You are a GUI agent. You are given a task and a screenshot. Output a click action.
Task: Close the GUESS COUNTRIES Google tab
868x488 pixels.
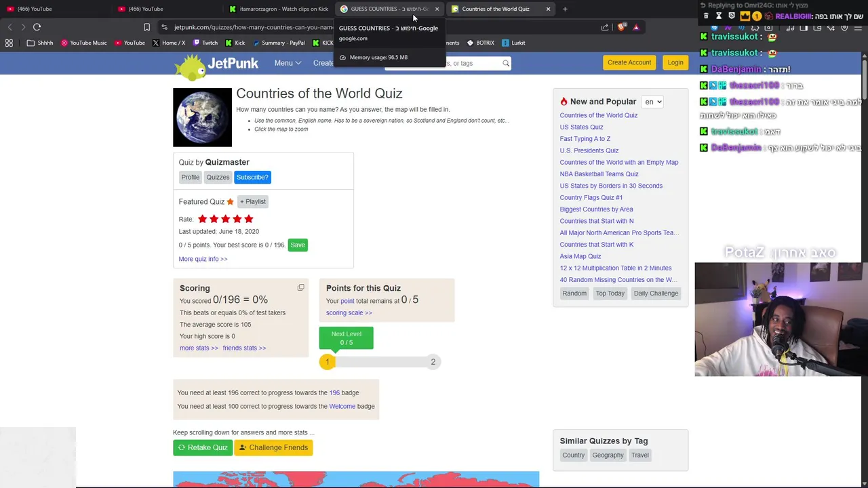click(x=437, y=9)
